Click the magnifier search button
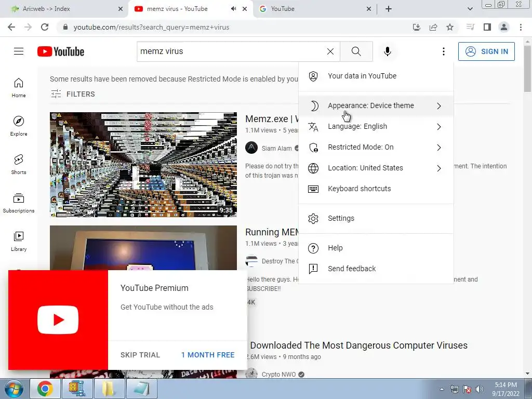The height and width of the screenshot is (399, 532). coord(356,51)
